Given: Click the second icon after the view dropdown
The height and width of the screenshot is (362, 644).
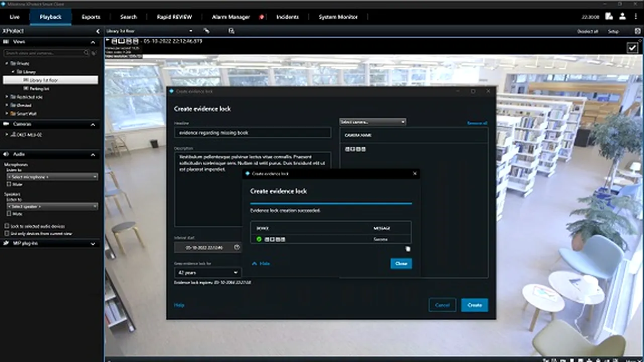Looking at the screenshot, I should (x=231, y=31).
